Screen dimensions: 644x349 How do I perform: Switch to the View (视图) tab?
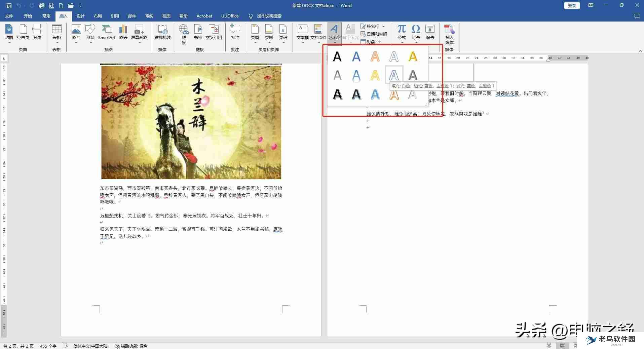166,16
